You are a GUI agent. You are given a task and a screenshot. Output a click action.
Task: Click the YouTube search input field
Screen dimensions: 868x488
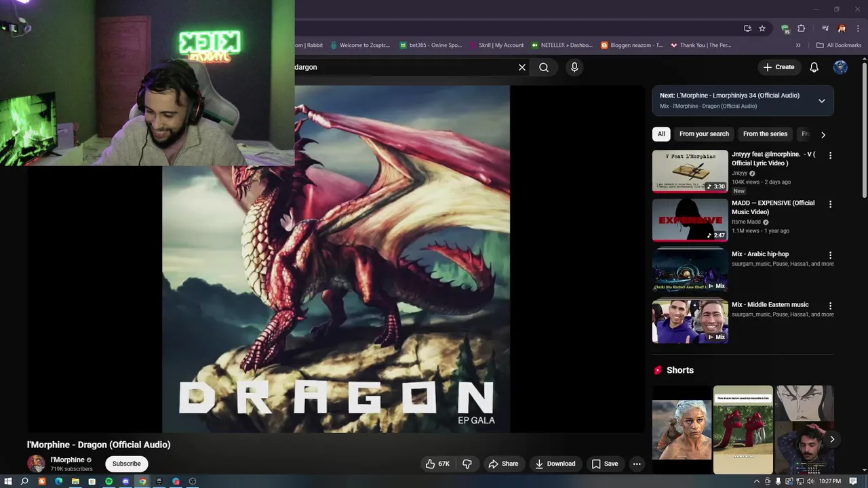pyautogui.click(x=403, y=67)
